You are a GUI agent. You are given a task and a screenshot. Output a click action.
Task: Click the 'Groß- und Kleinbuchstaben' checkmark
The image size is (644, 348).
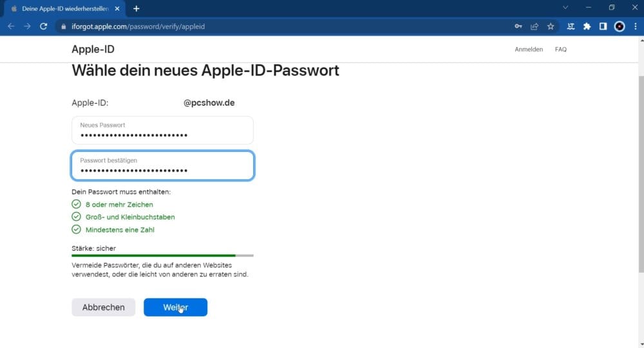click(76, 217)
